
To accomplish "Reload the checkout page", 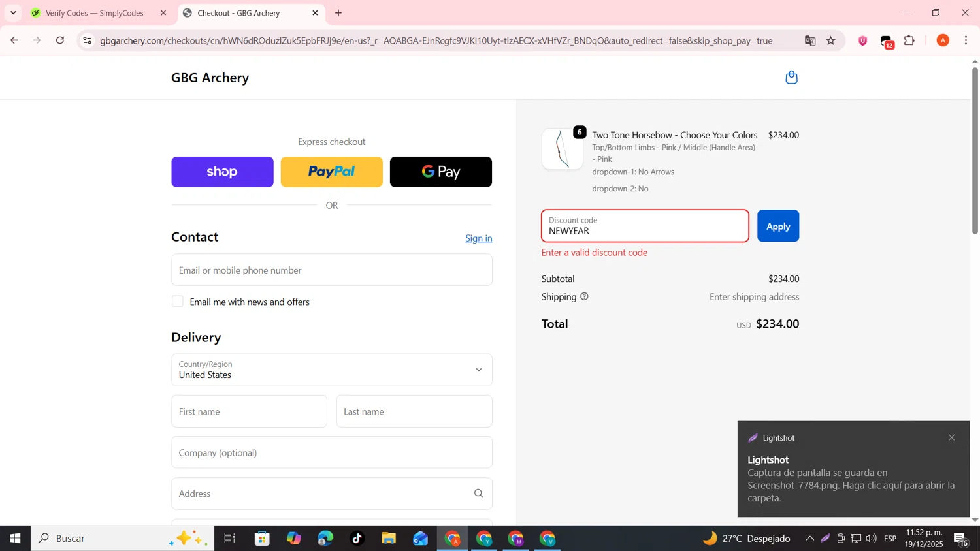I will 60,40.
